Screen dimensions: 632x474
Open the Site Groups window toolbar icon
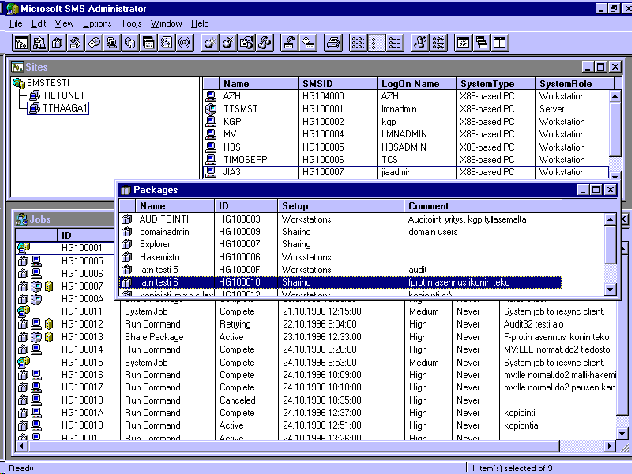130,42
